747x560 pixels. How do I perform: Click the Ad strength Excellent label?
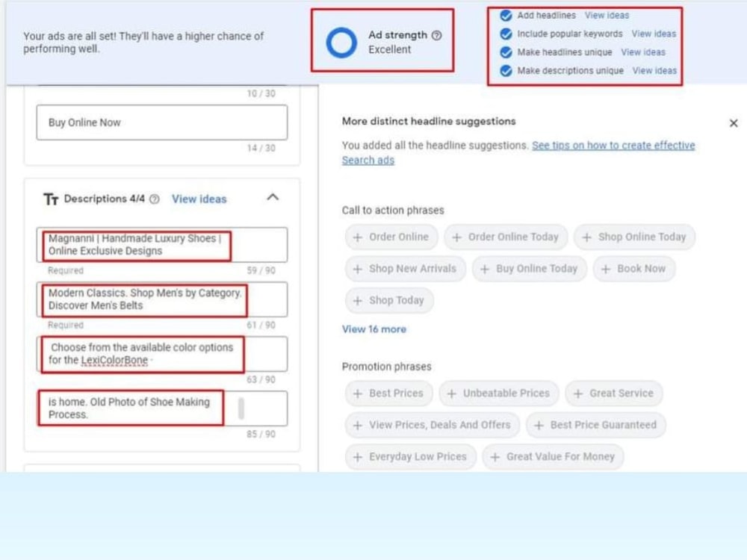(390, 49)
